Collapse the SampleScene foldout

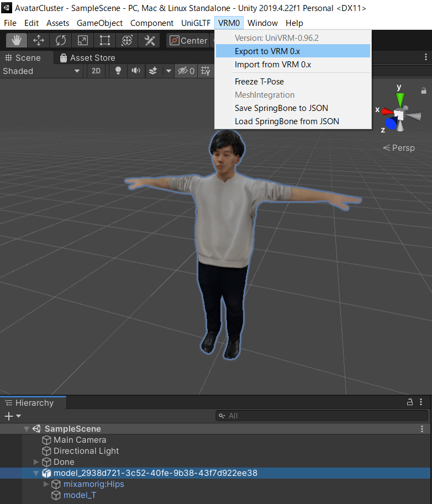click(x=27, y=429)
